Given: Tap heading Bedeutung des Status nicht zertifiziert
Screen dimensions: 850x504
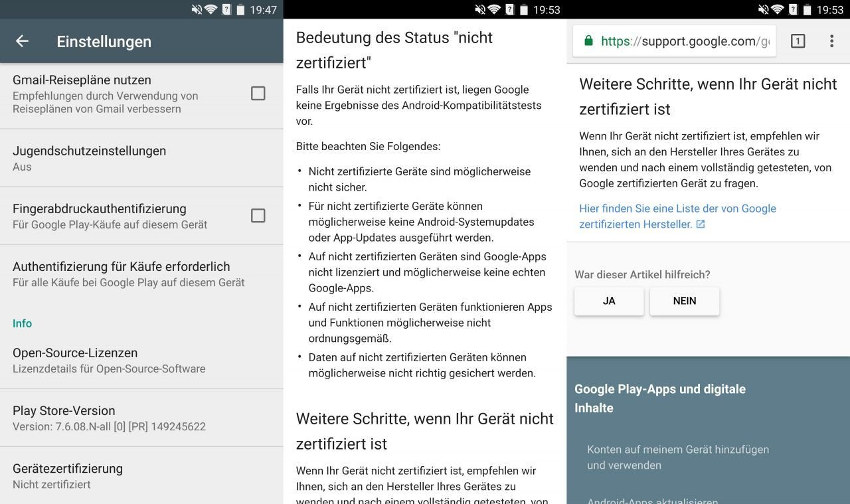Looking at the screenshot, I should point(394,50).
